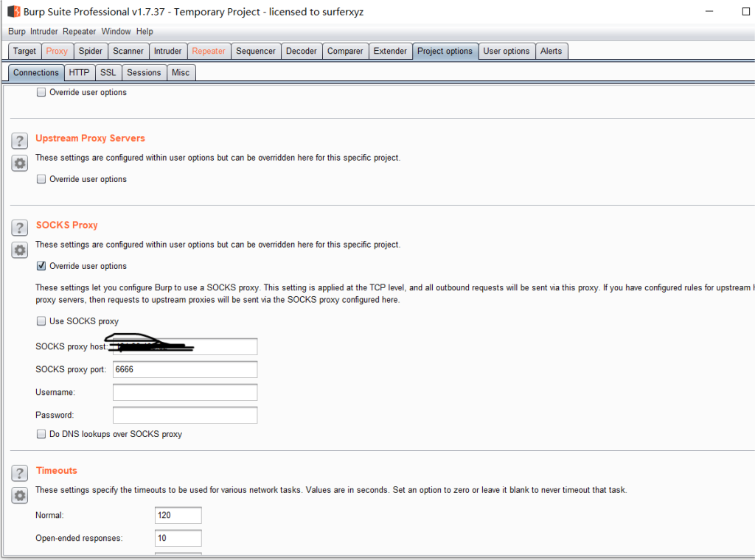Click the Username input field
The image size is (755, 560).
184,392
